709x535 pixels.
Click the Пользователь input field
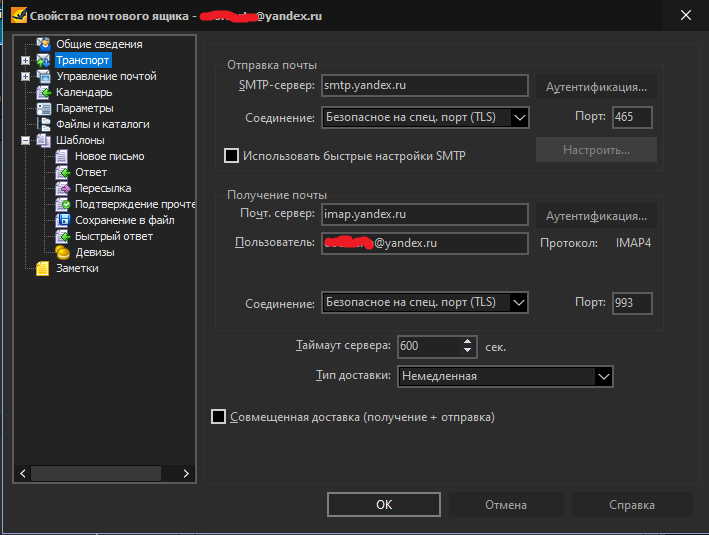click(425, 243)
